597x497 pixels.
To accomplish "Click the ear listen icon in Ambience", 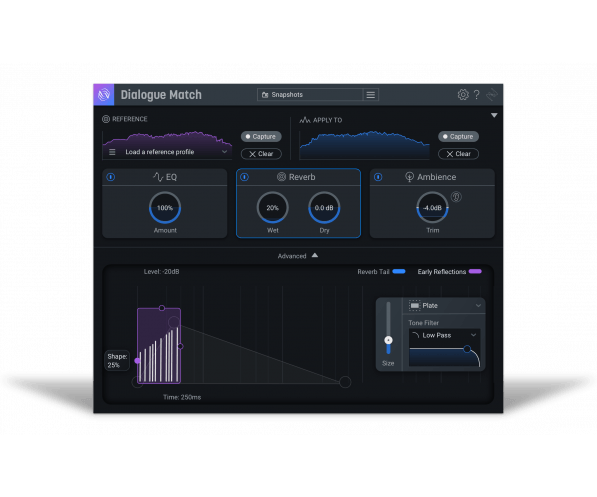I will 456,197.
